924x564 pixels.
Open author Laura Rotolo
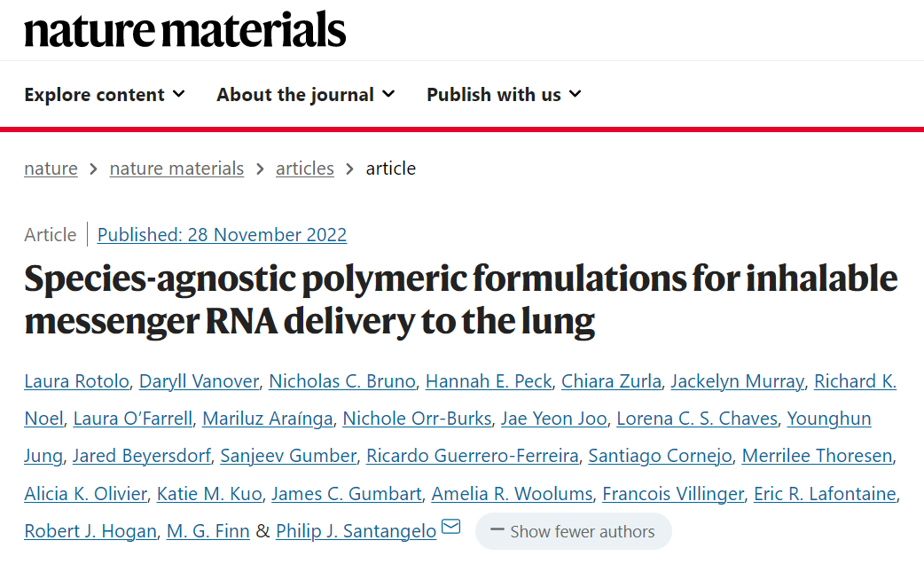[76, 381]
